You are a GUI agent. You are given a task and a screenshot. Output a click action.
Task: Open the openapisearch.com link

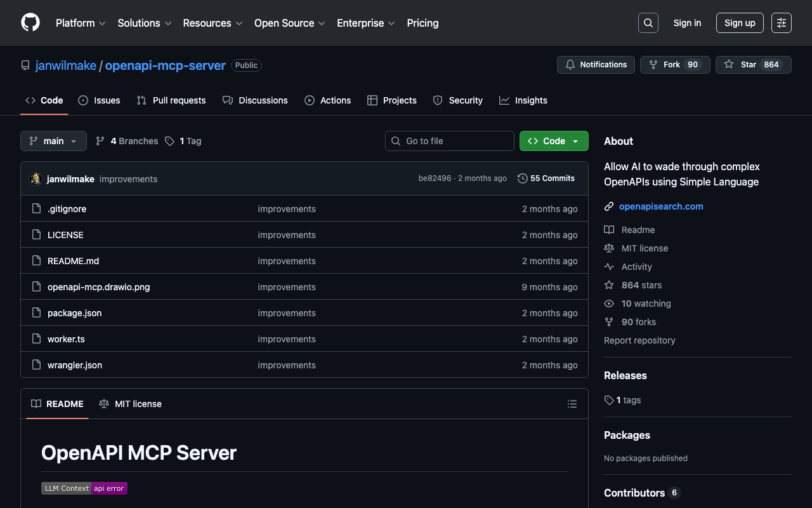(x=661, y=206)
